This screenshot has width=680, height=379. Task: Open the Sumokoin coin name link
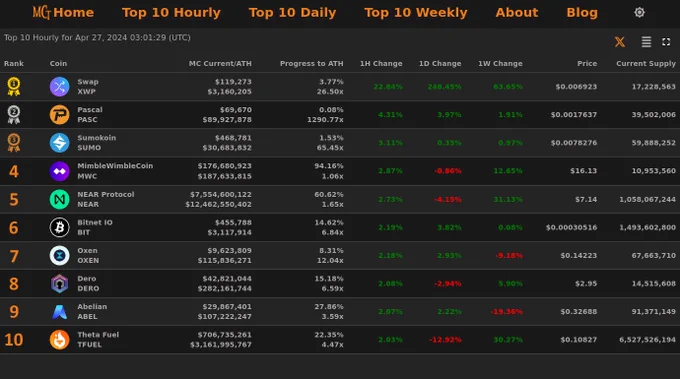(x=97, y=137)
